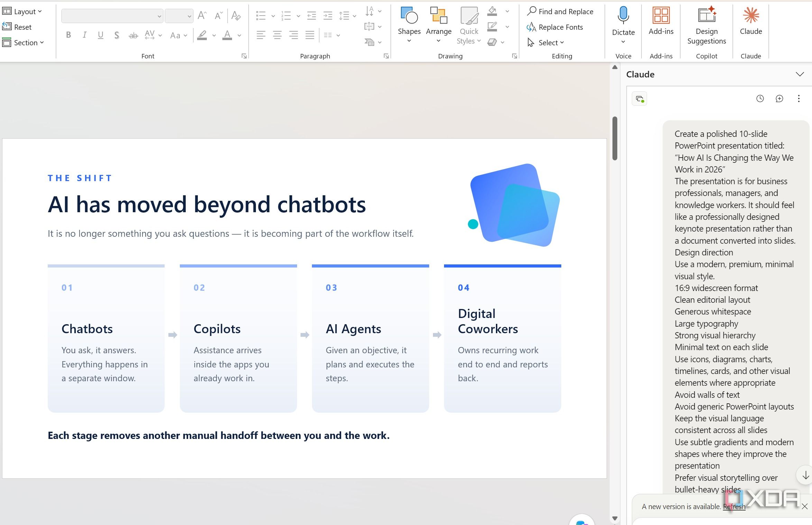Increase list indent level

tap(328, 16)
